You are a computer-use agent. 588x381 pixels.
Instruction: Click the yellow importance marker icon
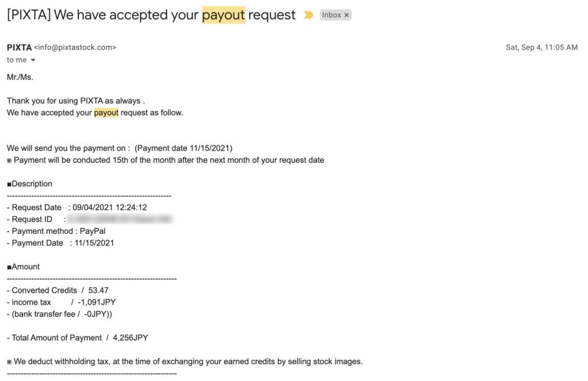point(308,15)
